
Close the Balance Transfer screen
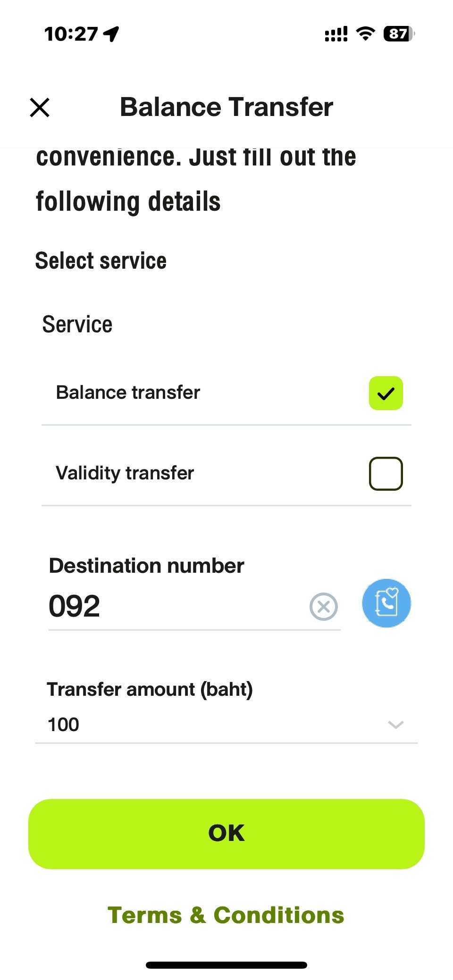[40, 107]
